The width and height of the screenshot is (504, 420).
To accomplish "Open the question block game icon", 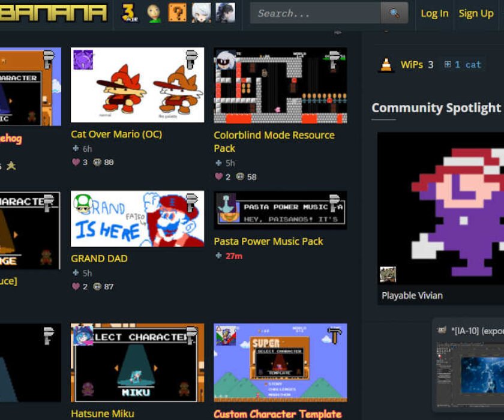I will click(x=178, y=13).
